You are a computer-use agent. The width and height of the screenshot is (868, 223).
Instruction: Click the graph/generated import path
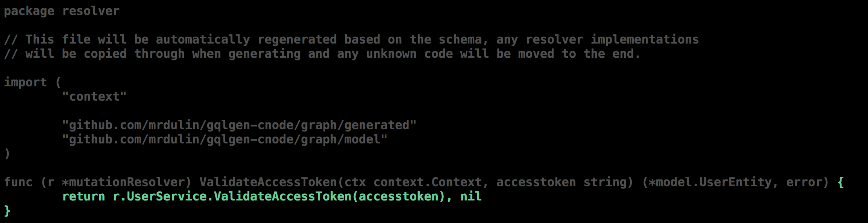pyautogui.click(x=239, y=125)
